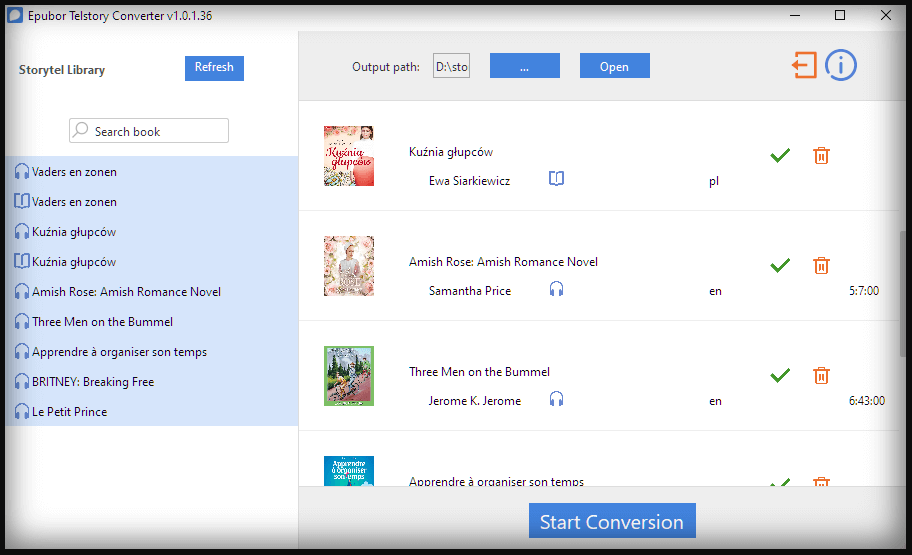Select BRITNEY: Breaking Free in library list
The height and width of the screenshot is (555, 912).
pyautogui.click(x=151, y=382)
